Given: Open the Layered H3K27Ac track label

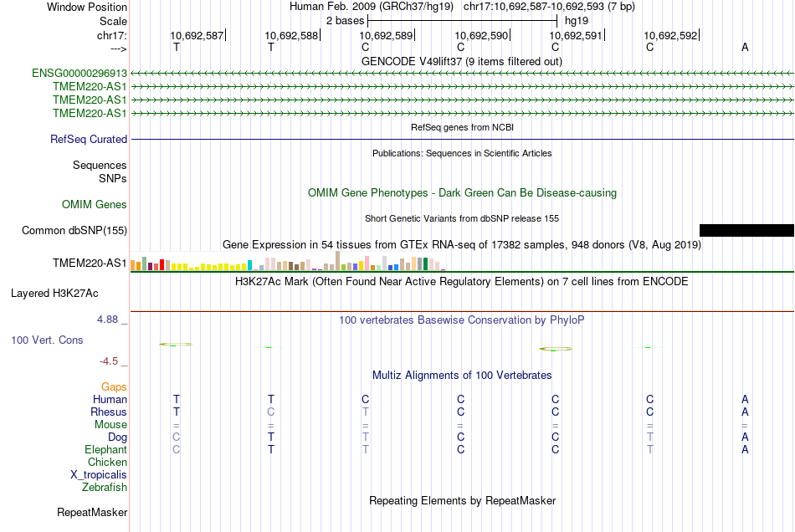Looking at the screenshot, I should (x=54, y=294).
